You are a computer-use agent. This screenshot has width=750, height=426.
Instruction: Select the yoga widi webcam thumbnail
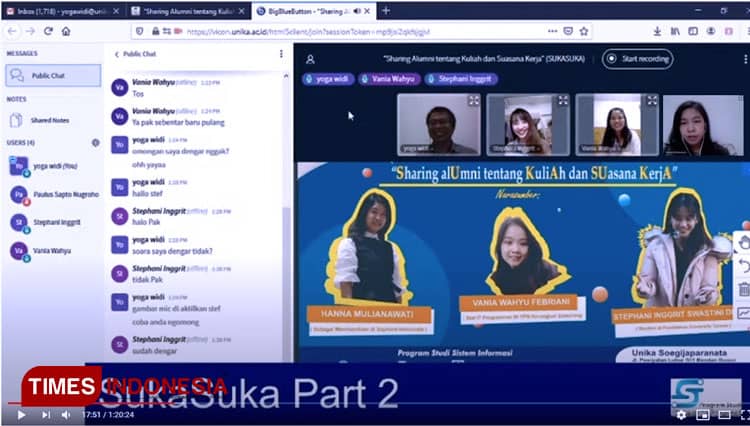pyautogui.click(x=439, y=125)
